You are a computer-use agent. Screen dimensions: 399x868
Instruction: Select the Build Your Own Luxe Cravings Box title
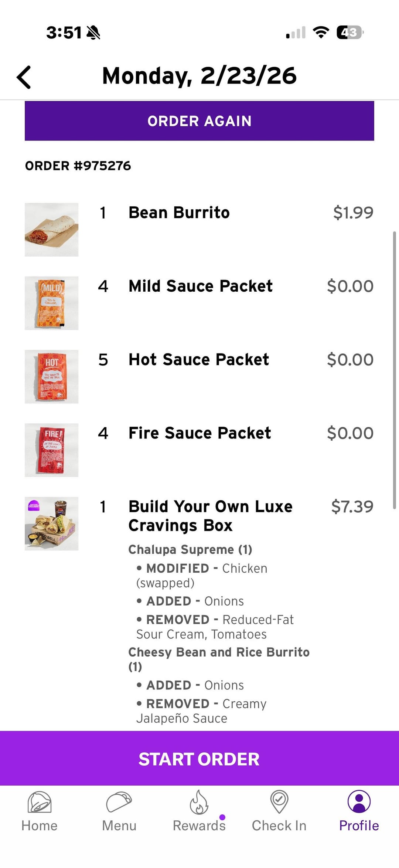[210, 516]
